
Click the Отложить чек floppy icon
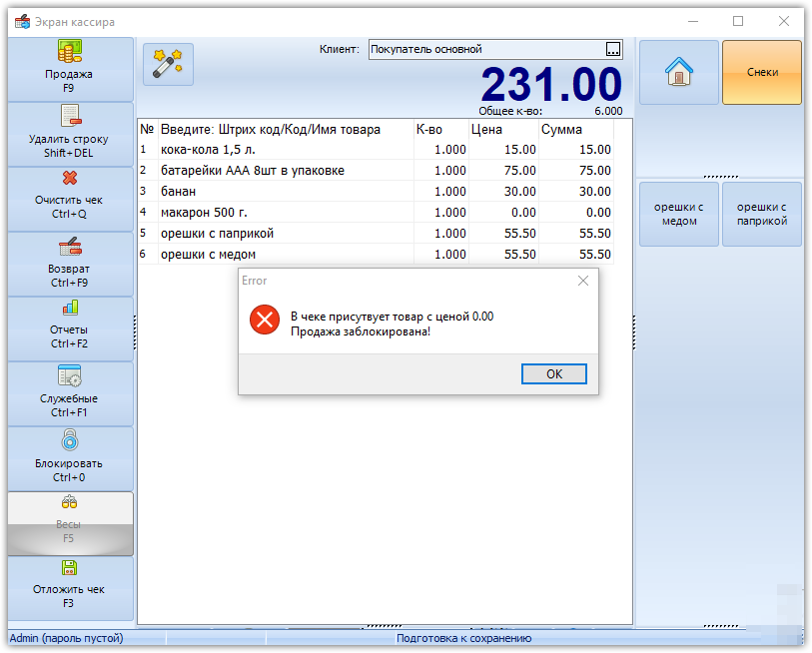click(x=69, y=568)
